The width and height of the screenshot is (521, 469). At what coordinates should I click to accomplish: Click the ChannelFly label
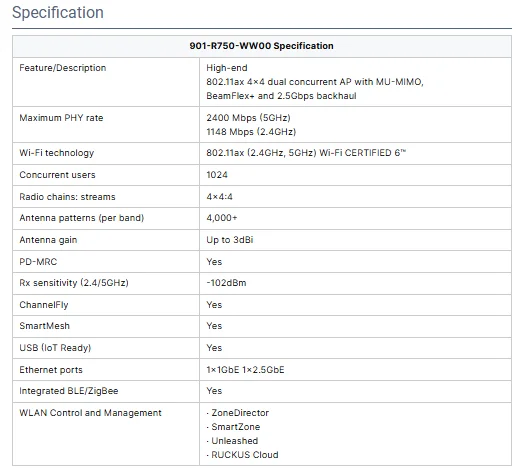(x=44, y=305)
